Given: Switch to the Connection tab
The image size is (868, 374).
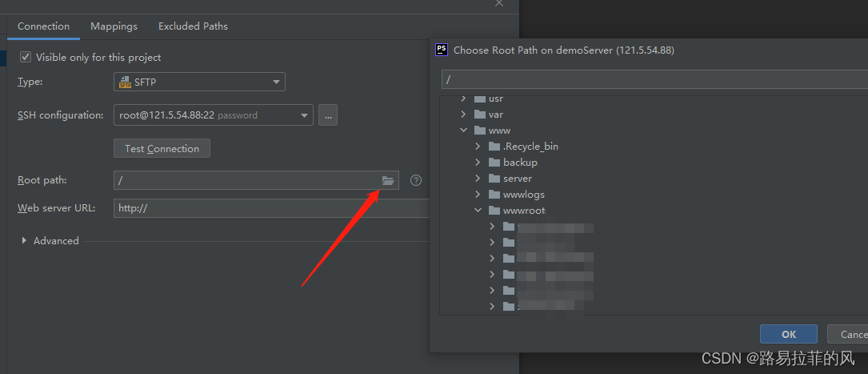Looking at the screenshot, I should coord(44,26).
